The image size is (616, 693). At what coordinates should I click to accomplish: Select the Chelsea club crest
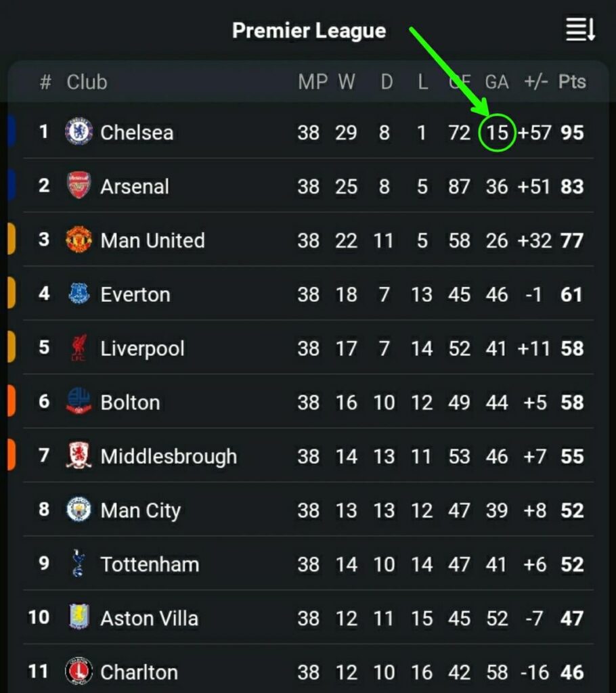[x=77, y=132]
